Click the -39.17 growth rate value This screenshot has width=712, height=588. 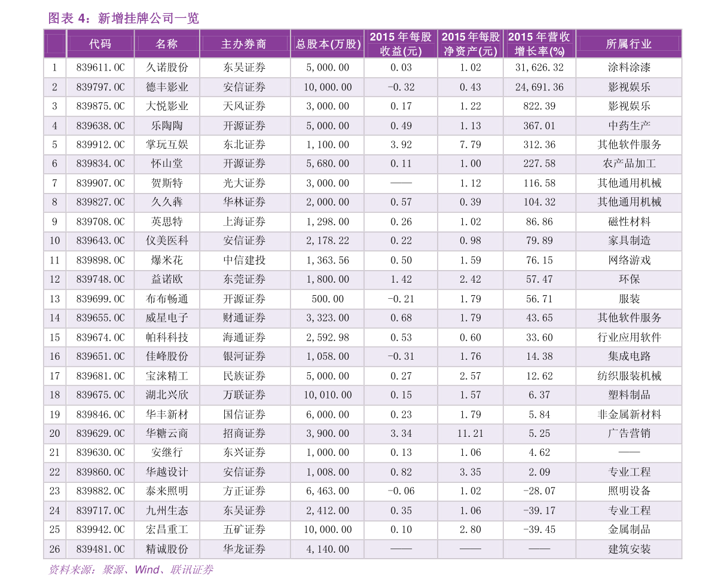pos(539,511)
